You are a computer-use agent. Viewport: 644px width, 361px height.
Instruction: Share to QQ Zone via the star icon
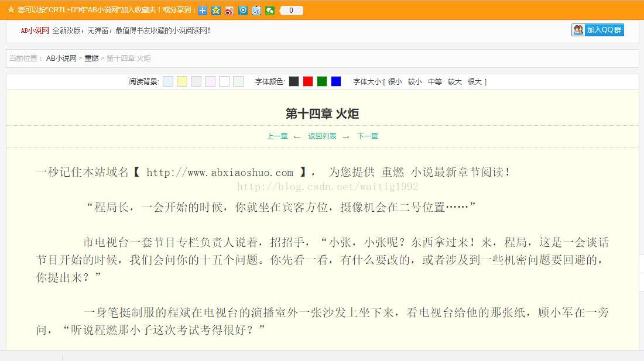[x=216, y=11]
